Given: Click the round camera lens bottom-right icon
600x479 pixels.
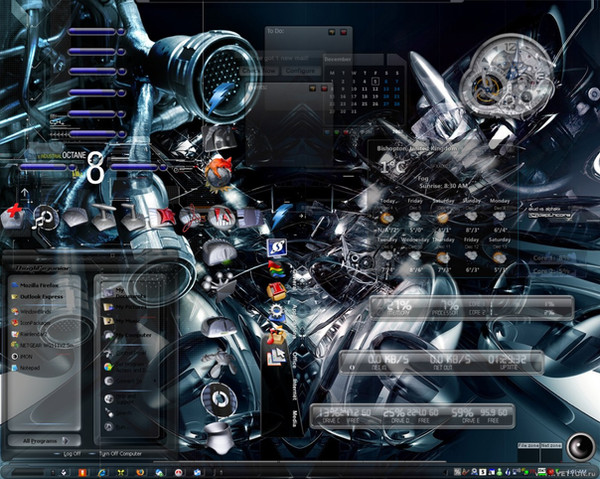Looking at the screenshot, I should click(x=580, y=447).
